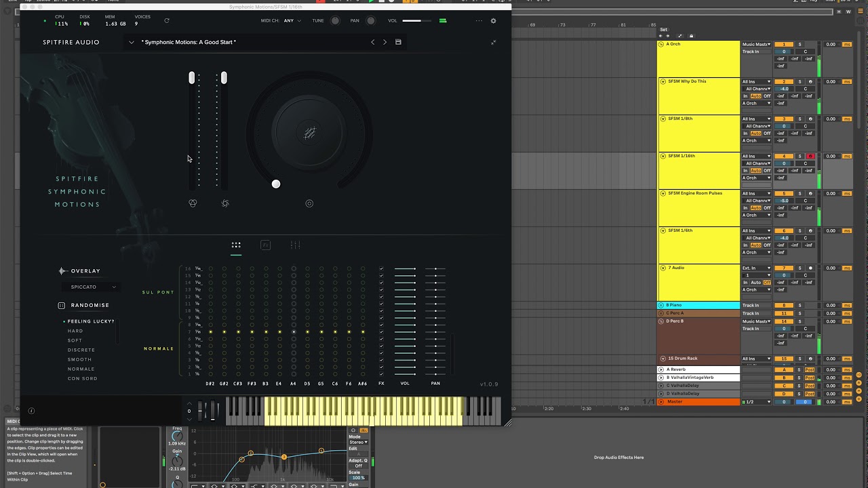Set SFSM 1/8th monitor to Off
The height and width of the screenshot is (488, 868).
tap(767, 134)
